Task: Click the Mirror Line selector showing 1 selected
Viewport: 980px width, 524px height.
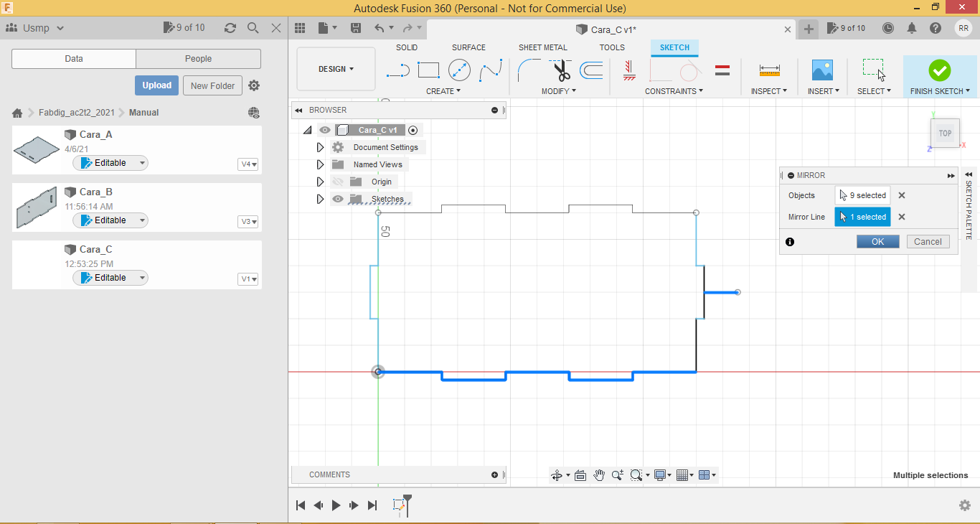Action: pyautogui.click(x=862, y=217)
